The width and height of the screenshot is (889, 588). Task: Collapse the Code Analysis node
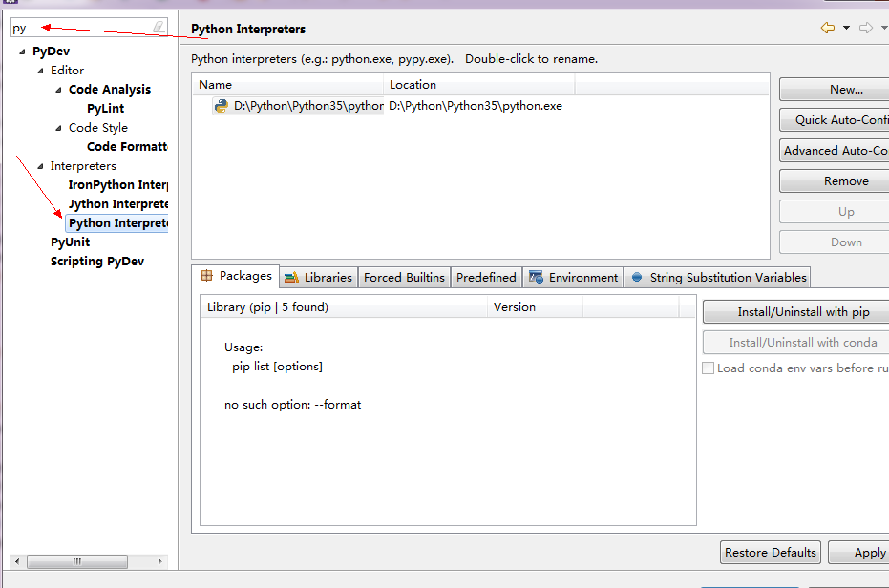58,90
